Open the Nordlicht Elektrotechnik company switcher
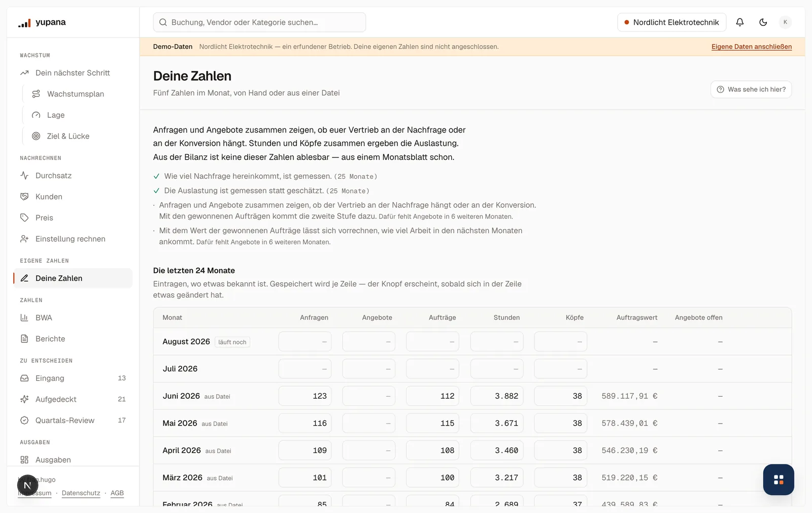This screenshot has width=812, height=513. pyautogui.click(x=671, y=22)
